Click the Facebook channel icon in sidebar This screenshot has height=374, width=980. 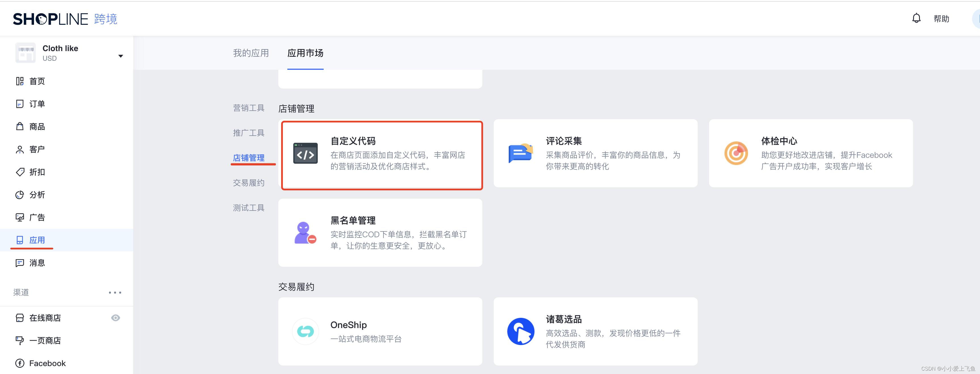[x=20, y=363]
